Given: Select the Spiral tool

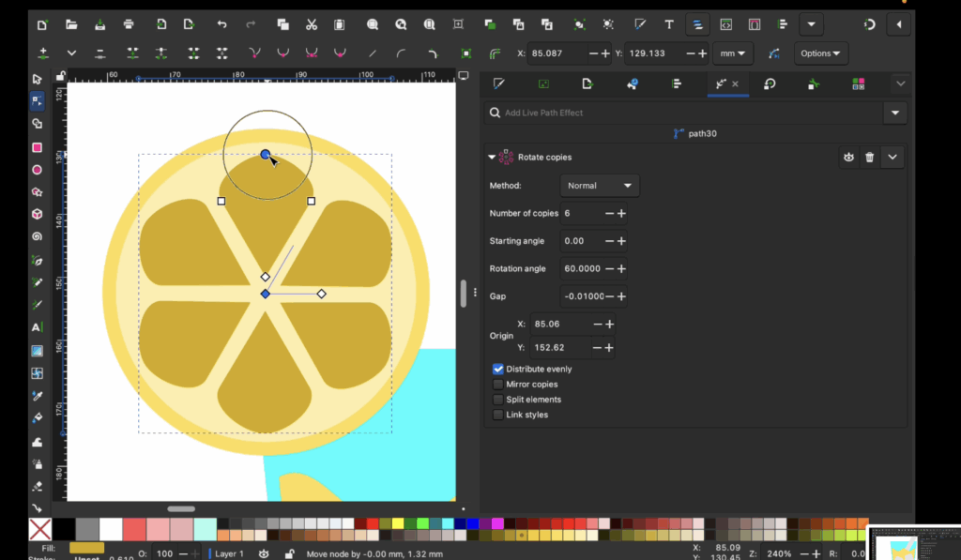Looking at the screenshot, I should (37, 236).
